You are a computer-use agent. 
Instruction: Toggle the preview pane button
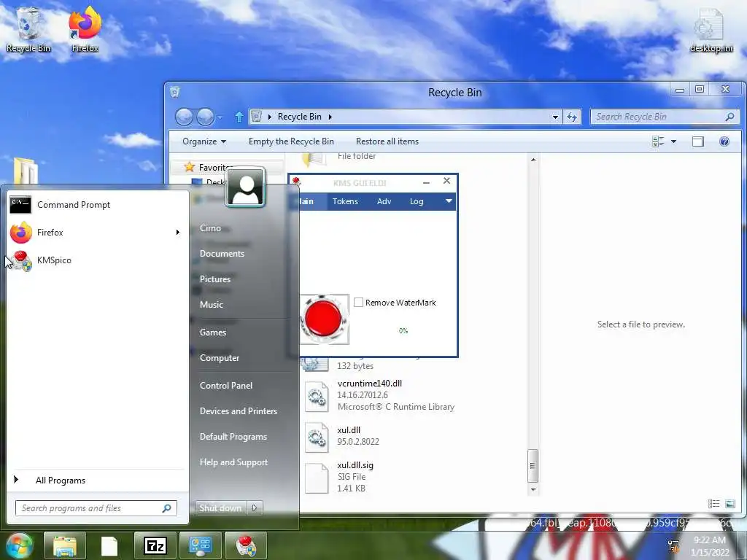click(698, 141)
